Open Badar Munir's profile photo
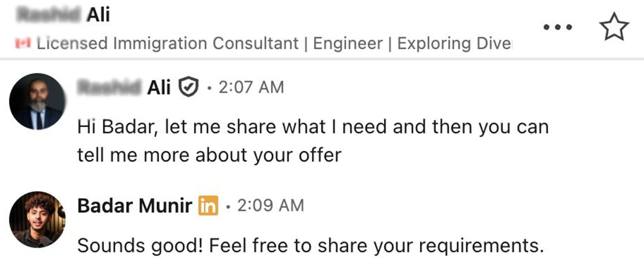The height and width of the screenshot is (258, 644). (37, 219)
